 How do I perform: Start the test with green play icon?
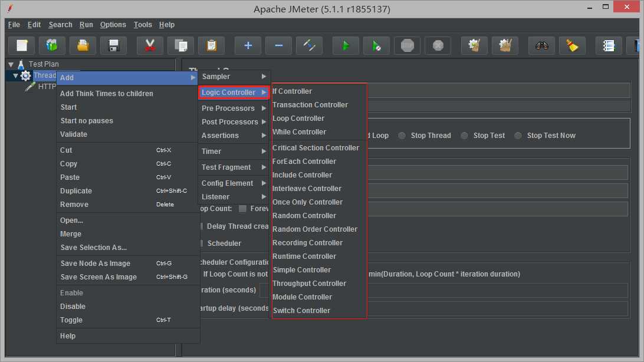(x=346, y=45)
